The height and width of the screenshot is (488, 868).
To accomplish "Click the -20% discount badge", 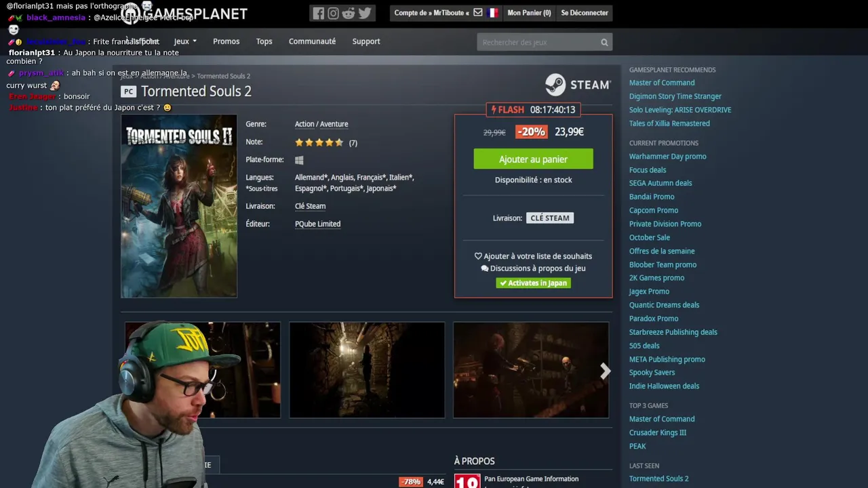I will 531,131.
